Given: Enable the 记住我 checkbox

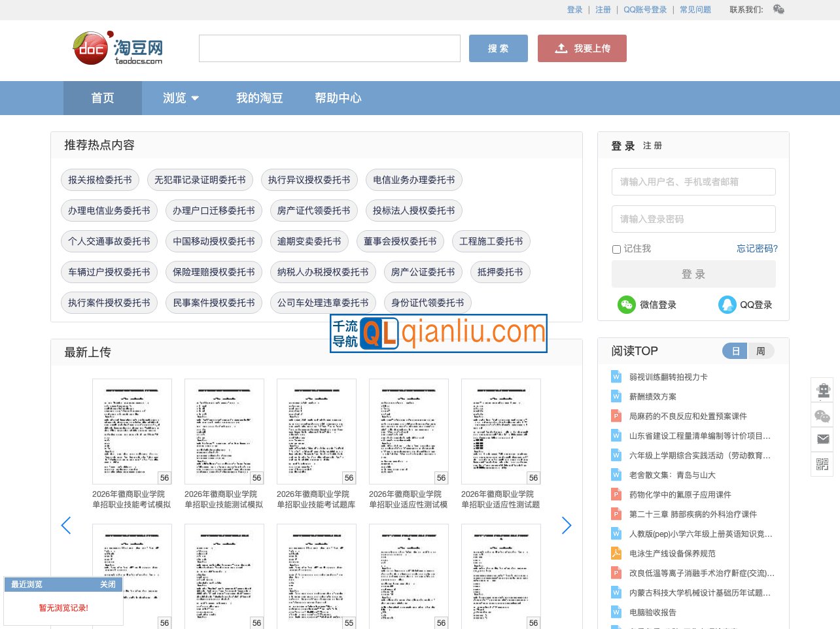Looking at the screenshot, I should (616, 249).
